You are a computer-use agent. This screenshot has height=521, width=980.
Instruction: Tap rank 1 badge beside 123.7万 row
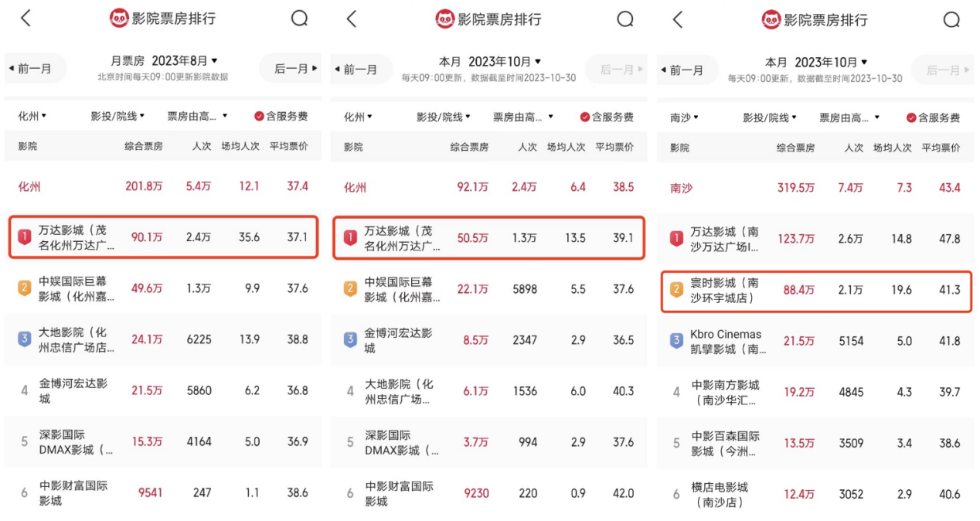point(676,239)
